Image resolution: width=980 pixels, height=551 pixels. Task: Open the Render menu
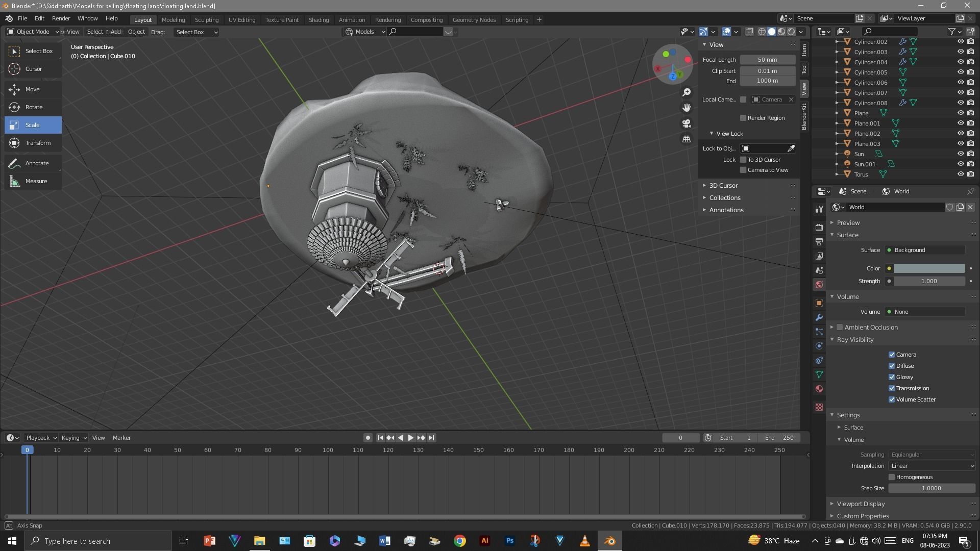(x=61, y=18)
